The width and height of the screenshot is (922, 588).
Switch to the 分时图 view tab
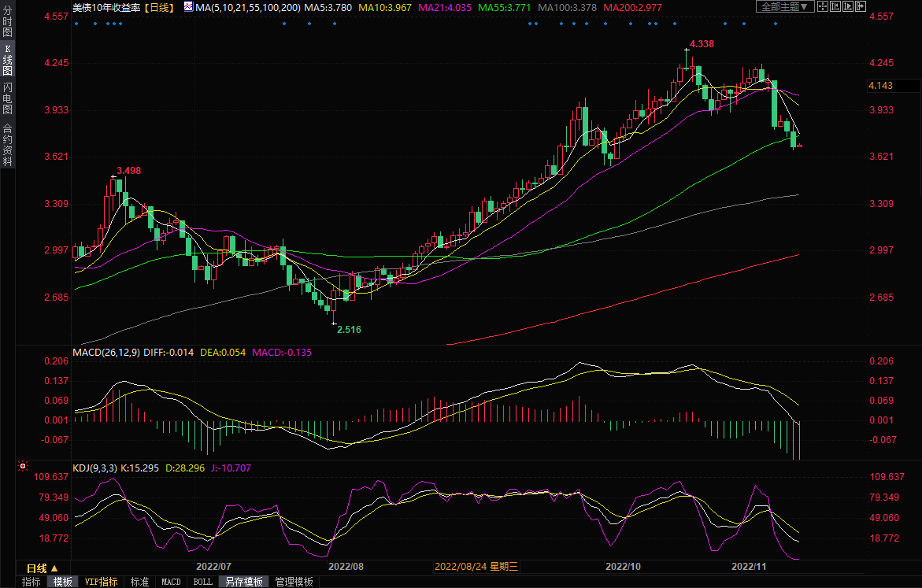point(7,24)
